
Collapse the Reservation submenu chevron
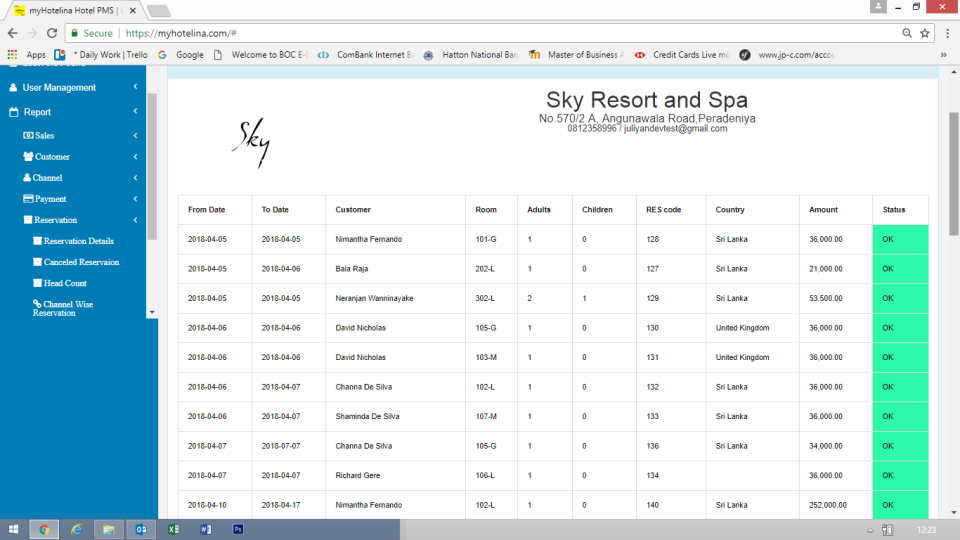[x=135, y=220]
